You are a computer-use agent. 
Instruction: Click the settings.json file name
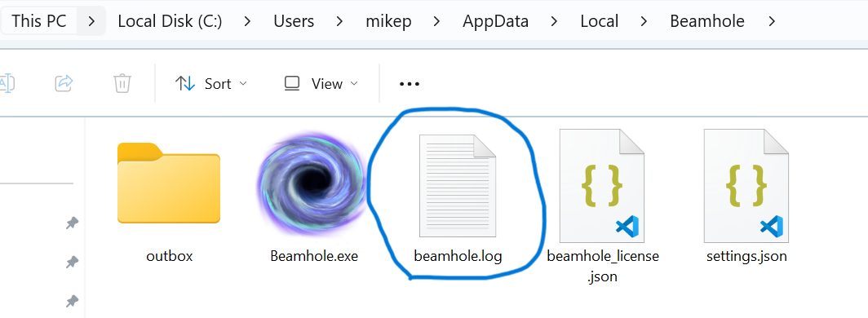pos(746,257)
